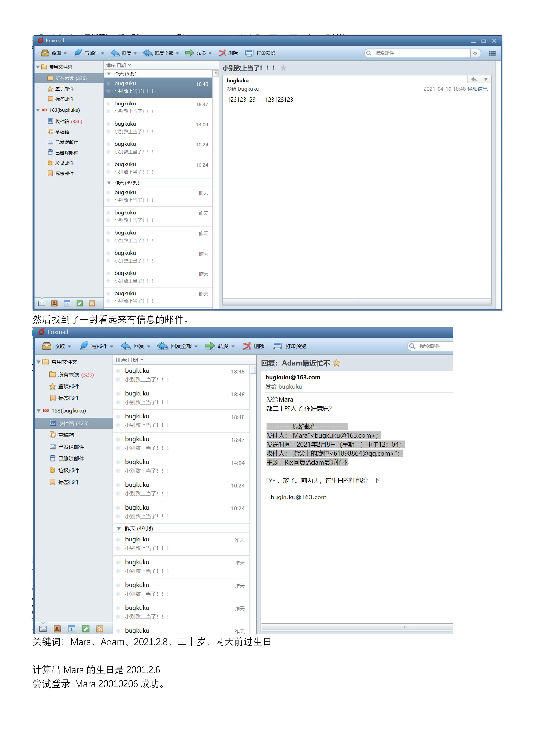Image resolution: width=535 pixels, height=756 pixels.
Task: Select 收件箱 (323) in lower sidebar
Action: click(x=74, y=423)
